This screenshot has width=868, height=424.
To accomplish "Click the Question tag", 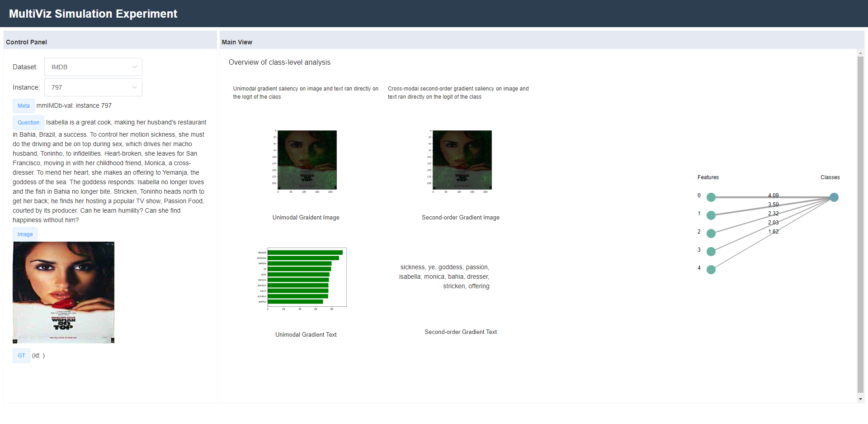I will [x=28, y=123].
